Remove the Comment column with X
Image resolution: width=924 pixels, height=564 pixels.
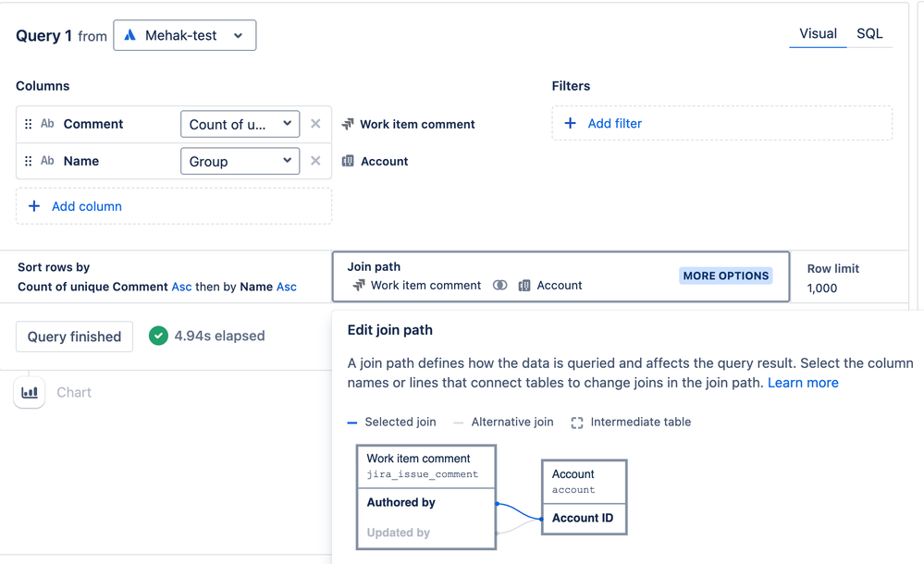click(315, 124)
